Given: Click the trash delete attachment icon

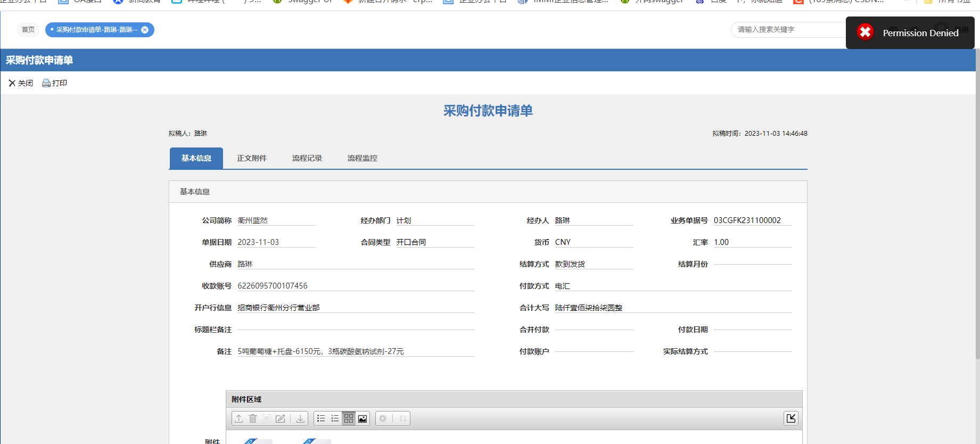Looking at the screenshot, I should pos(253,418).
